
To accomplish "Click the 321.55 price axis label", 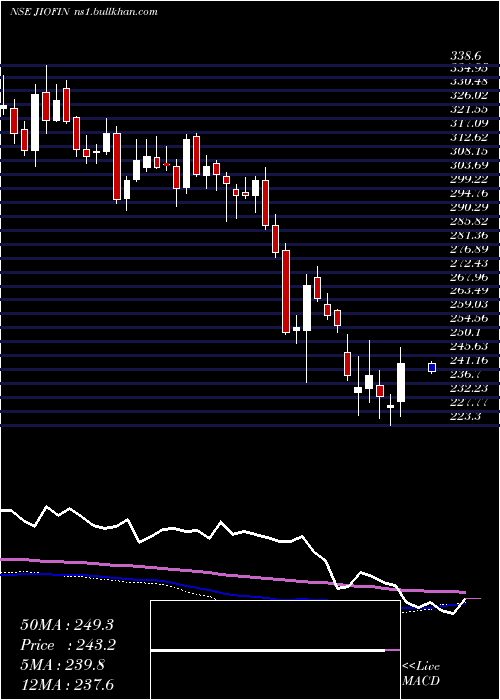I will point(468,109).
